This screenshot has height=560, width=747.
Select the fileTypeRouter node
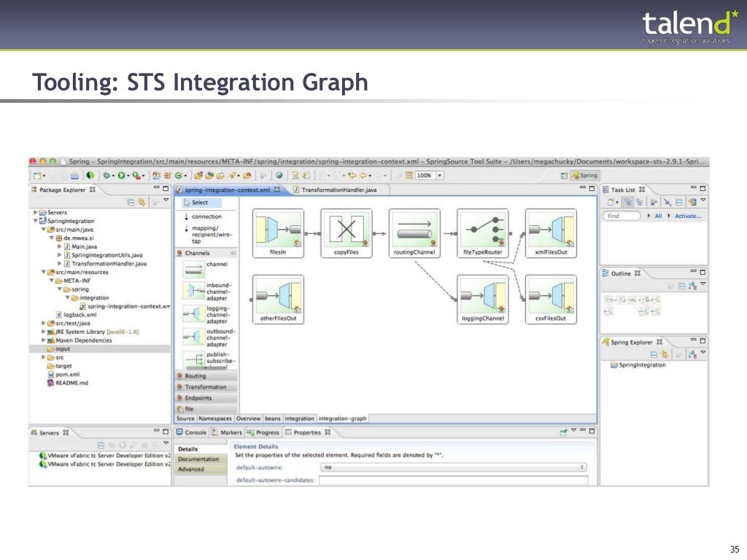pyautogui.click(x=483, y=233)
